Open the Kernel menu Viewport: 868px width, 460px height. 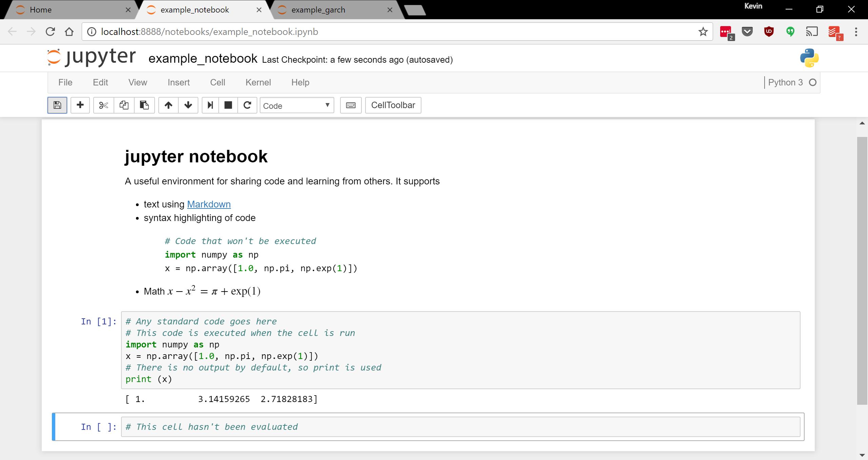(258, 82)
